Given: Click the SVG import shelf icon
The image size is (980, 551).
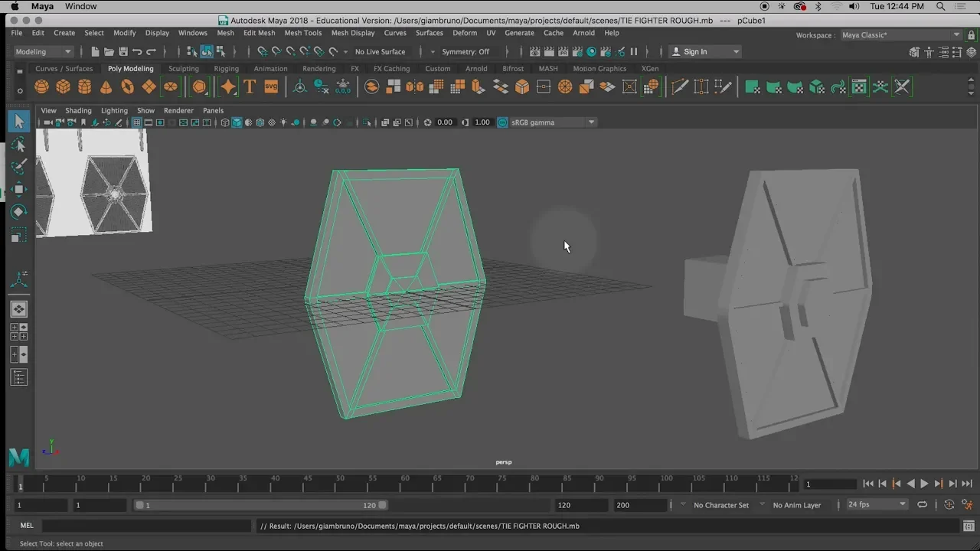Looking at the screenshot, I should pyautogui.click(x=271, y=87).
